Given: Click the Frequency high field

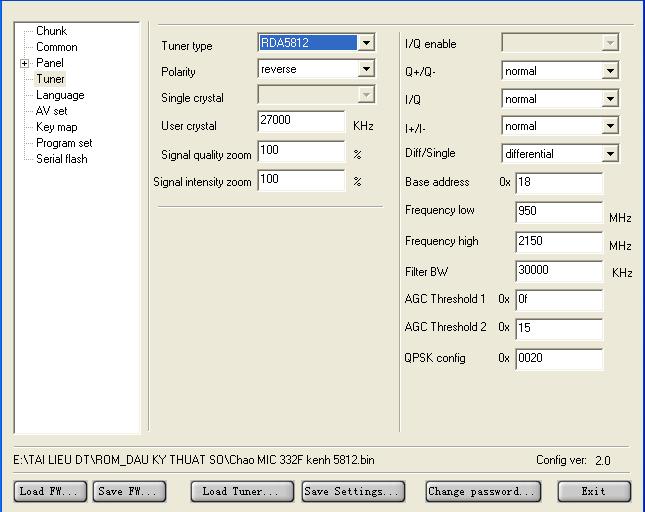Looking at the screenshot, I should point(559,242).
